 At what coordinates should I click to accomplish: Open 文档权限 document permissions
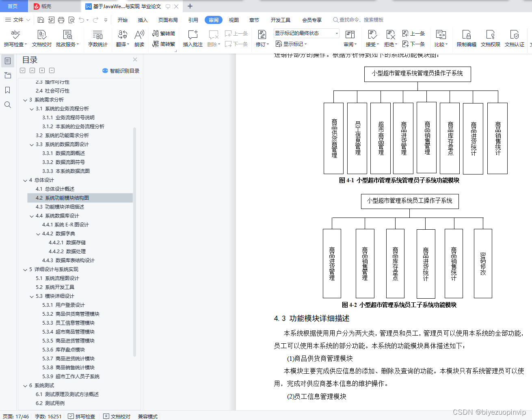coord(490,38)
